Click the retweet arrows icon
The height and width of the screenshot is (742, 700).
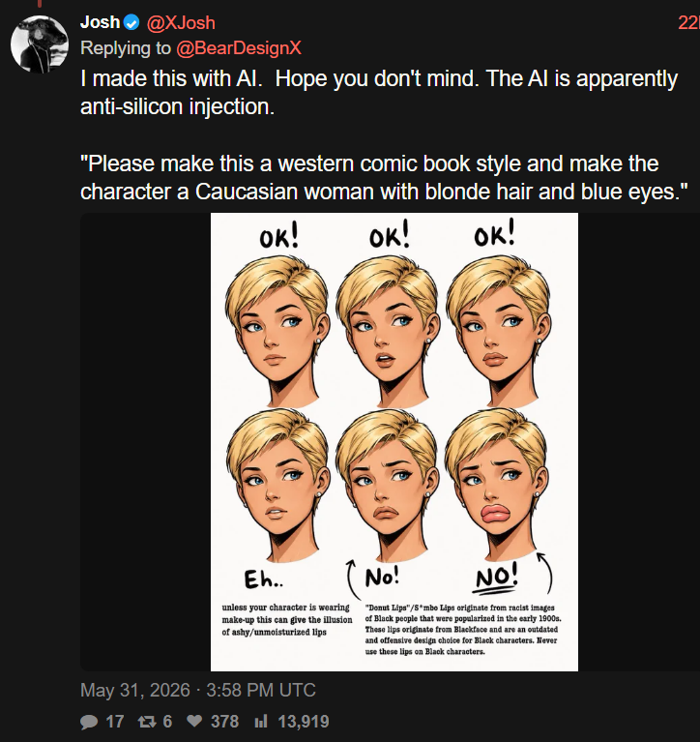[147, 722]
